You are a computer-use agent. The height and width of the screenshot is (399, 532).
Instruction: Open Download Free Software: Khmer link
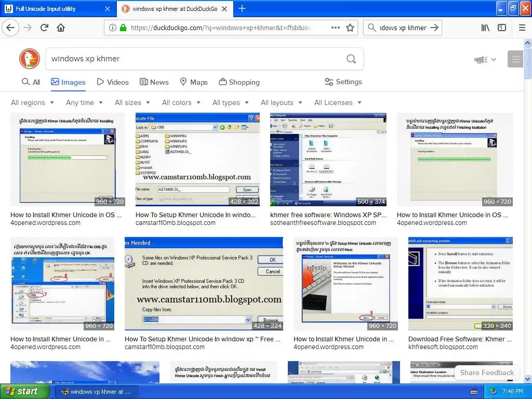coord(460,339)
